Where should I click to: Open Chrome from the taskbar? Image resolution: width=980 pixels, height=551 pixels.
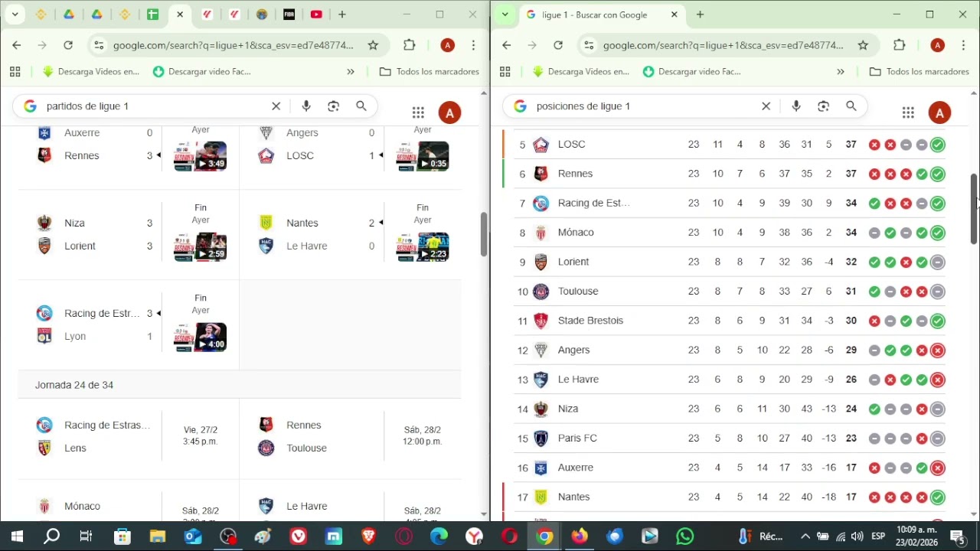(x=544, y=536)
